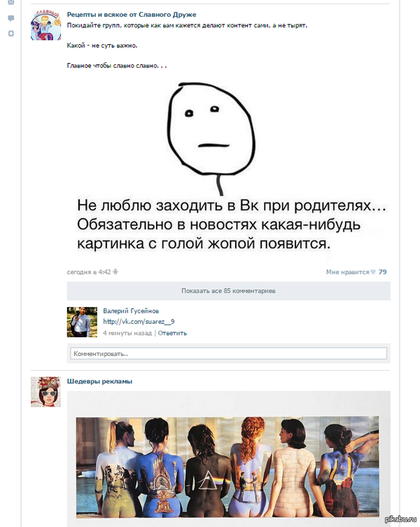This screenshot has height=527, width=420.
Task: Open the Рецепты и всякое от Славного Друже link
Action: click(132, 15)
